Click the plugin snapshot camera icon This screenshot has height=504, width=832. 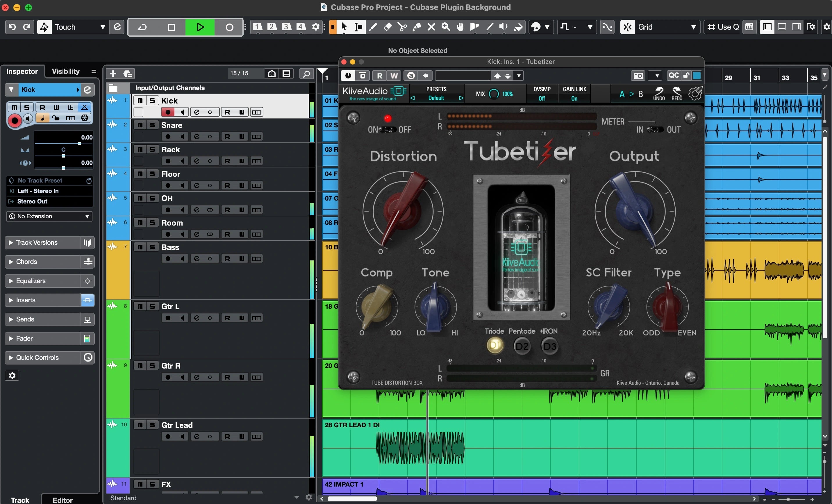coord(638,76)
